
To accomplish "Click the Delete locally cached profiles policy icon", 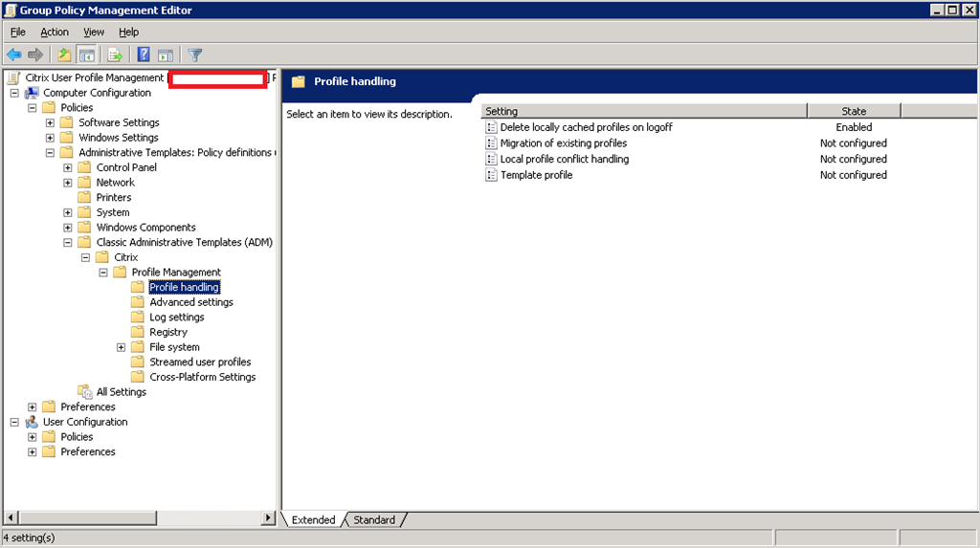I will (491, 127).
